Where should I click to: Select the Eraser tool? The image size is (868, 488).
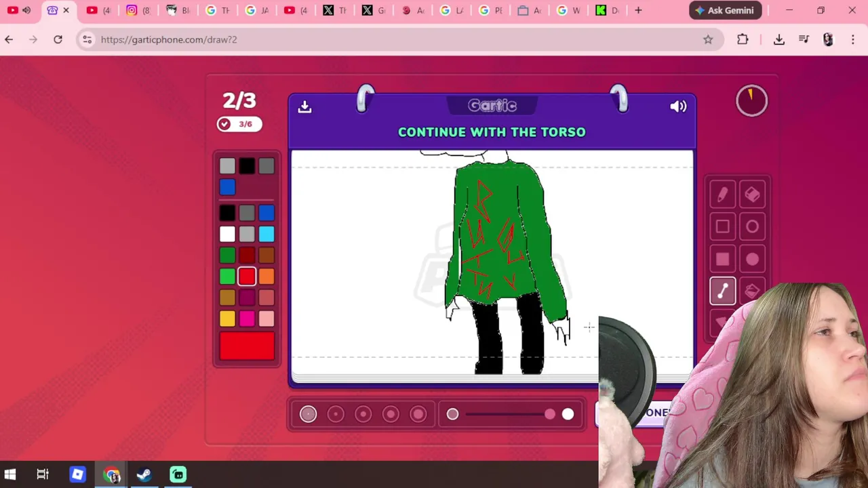[752, 195]
